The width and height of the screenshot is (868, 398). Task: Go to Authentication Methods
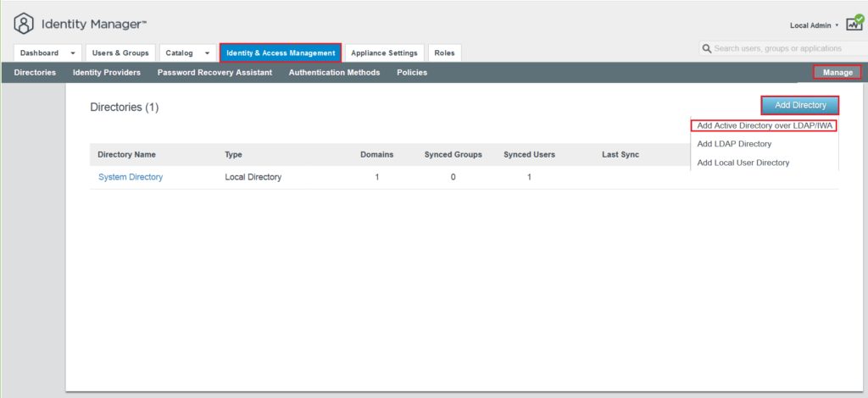pos(334,73)
